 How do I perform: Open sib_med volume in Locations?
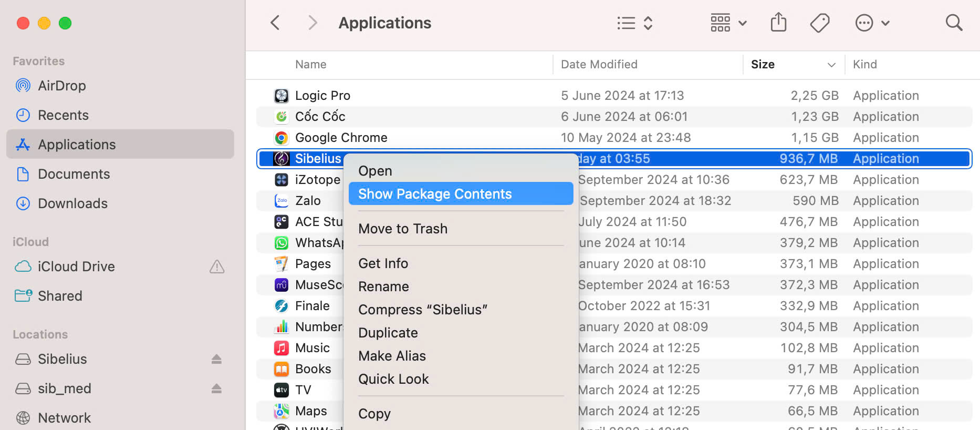(120, 388)
